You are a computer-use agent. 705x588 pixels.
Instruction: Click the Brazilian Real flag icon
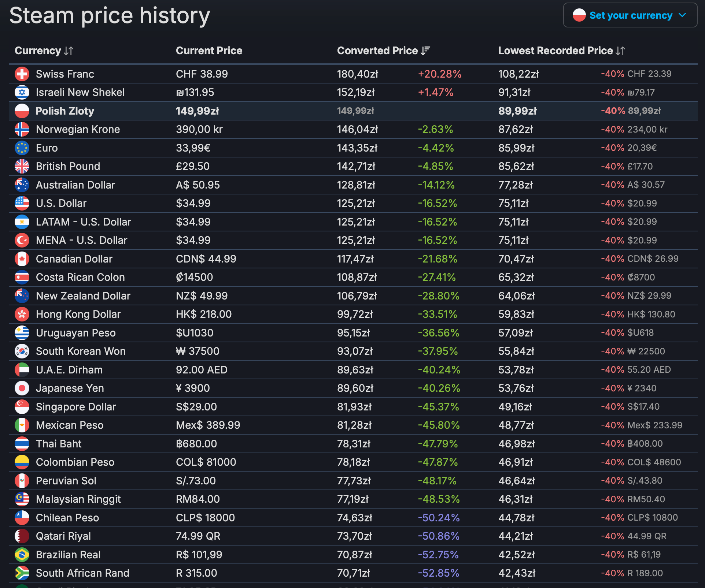point(22,555)
